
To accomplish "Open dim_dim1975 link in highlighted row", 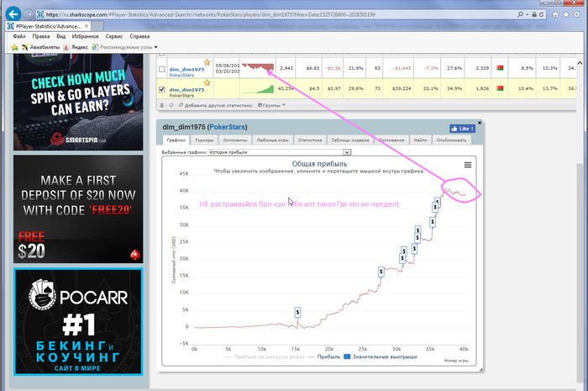I will (186, 90).
